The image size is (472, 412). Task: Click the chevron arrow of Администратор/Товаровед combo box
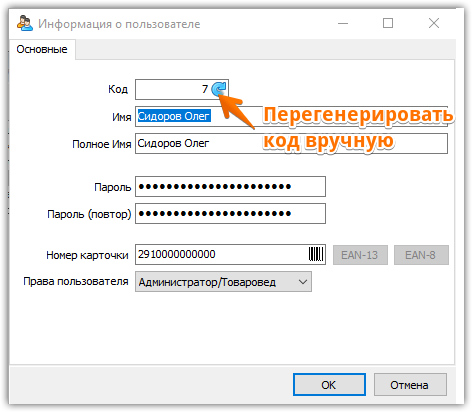(303, 282)
